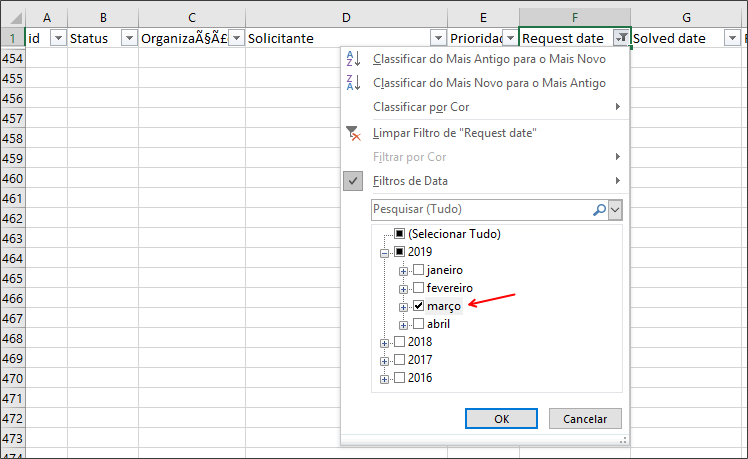Expand the 2016 year node
The height and width of the screenshot is (459, 748).
tap(384, 379)
